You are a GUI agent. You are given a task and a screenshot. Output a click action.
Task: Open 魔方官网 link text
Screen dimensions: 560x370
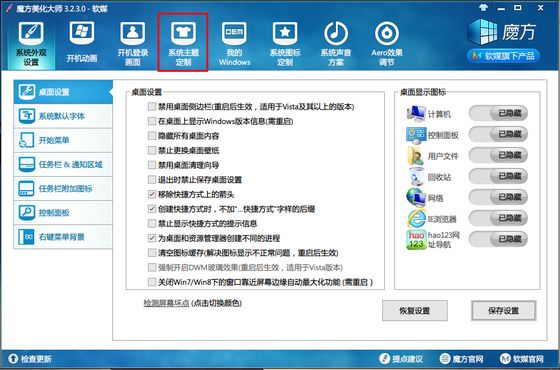tap(468, 359)
